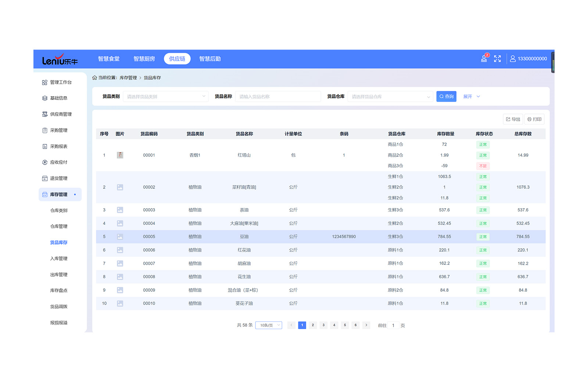Viewport: 588px width, 382px height.
Task: Click the 库存管理 breadcrumb link
Action: pos(128,78)
